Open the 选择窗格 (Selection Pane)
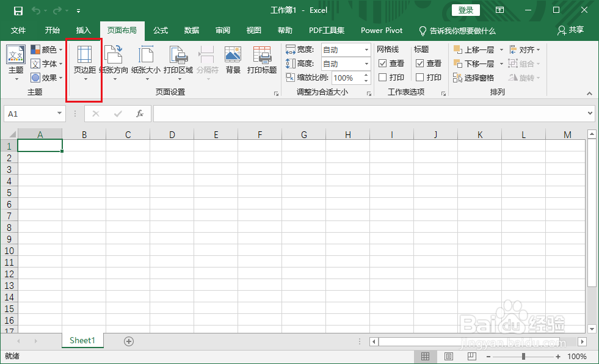Screen dimensions: 599x364 tap(479, 78)
